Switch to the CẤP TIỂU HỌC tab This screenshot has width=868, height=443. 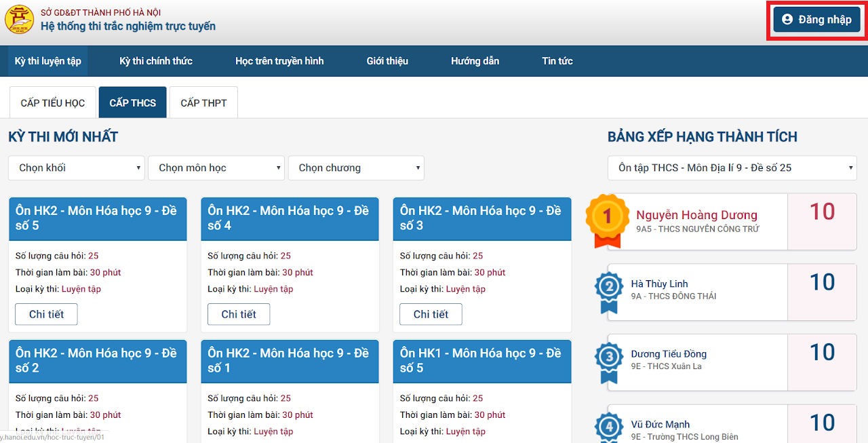click(x=53, y=103)
